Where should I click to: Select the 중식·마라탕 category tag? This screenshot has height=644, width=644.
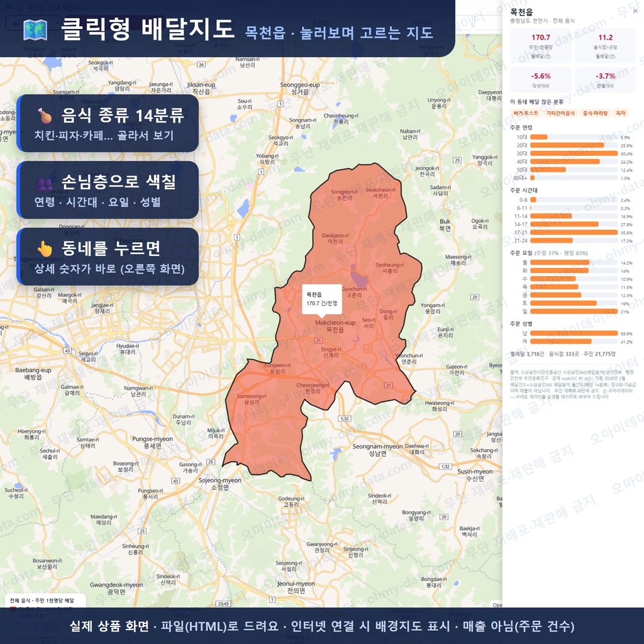(x=595, y=113)
